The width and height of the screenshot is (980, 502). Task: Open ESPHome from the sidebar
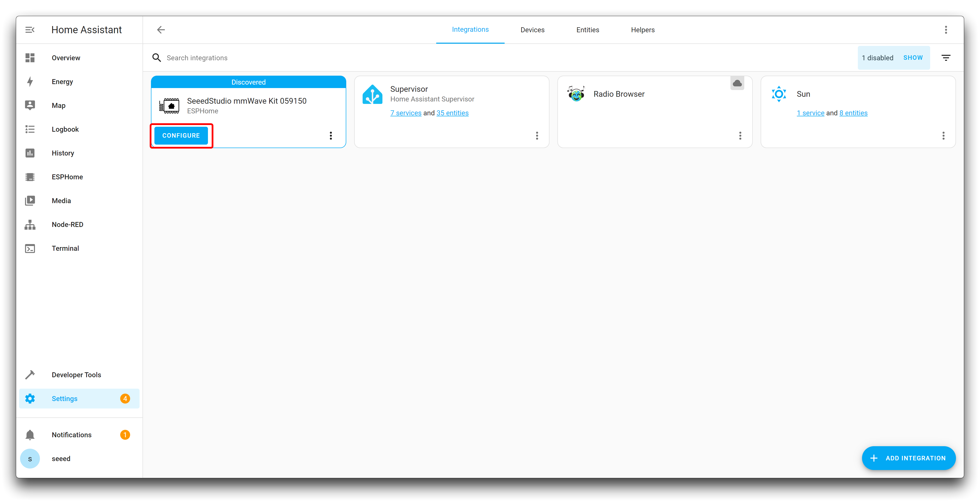point(67,177)
